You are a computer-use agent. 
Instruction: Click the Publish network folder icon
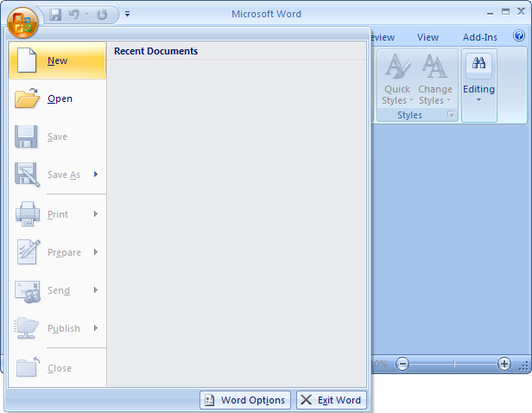click(26, 327)
